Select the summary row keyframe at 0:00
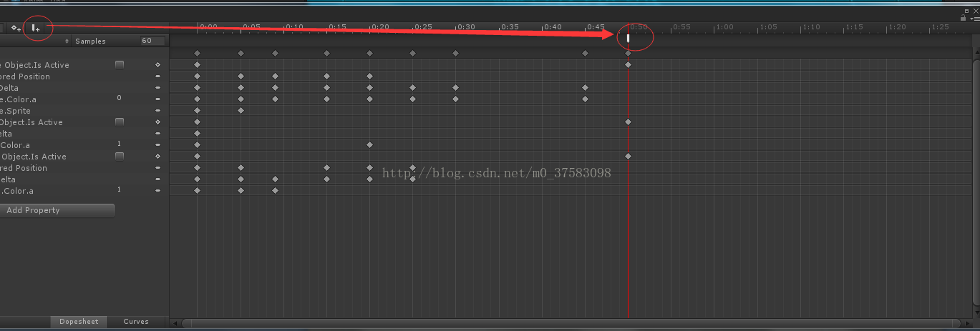 coord(197,54)
